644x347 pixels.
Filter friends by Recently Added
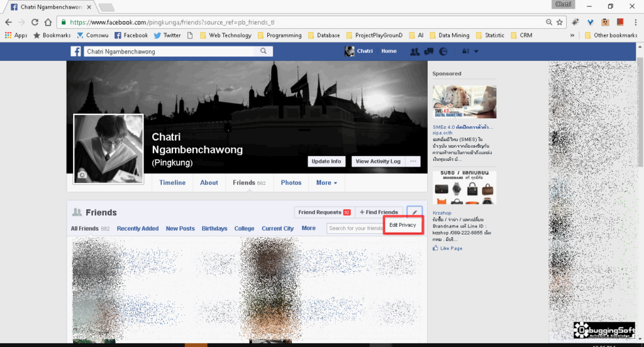click(138, 228)
